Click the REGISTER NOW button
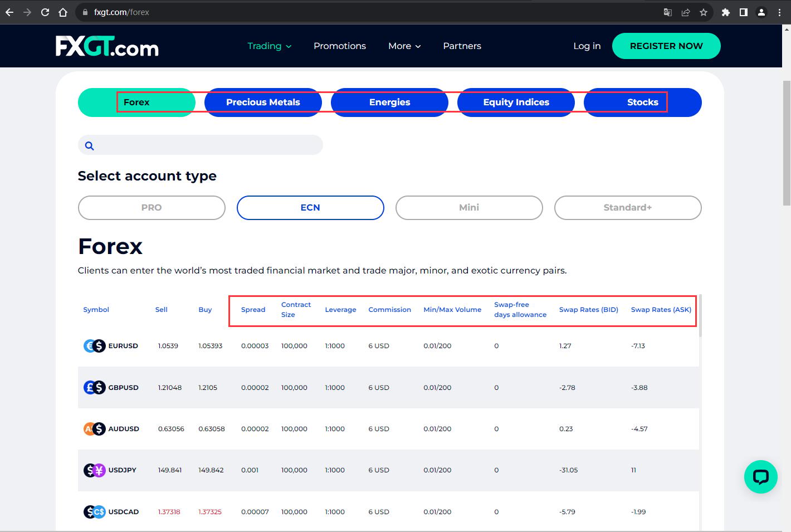The image size is (791, 532). [666, 46]
